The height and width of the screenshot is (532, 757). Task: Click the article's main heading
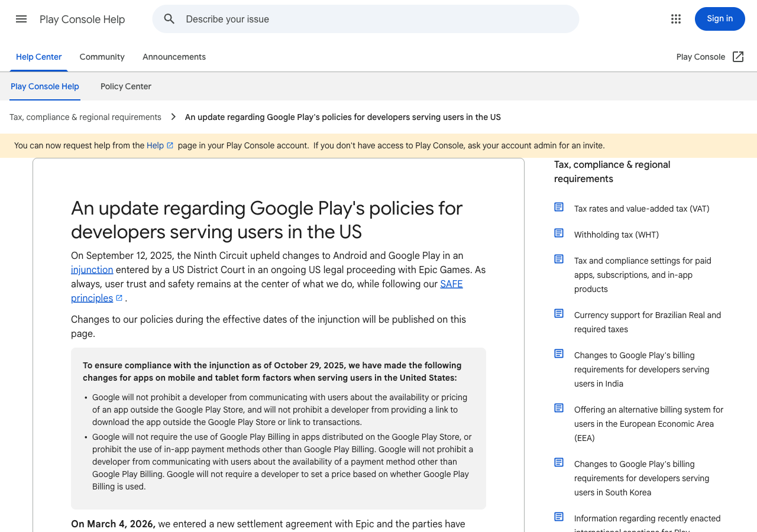(x=267, y=220)
